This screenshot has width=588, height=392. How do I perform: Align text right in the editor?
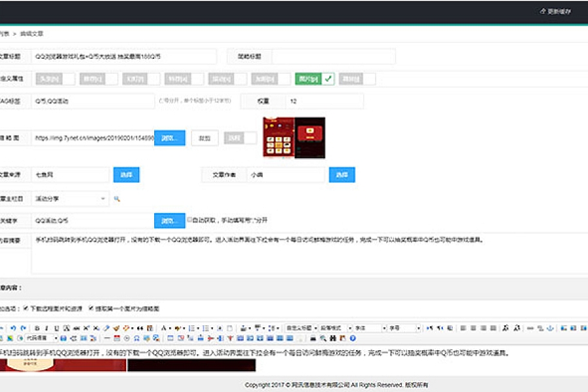coord(483,328)
